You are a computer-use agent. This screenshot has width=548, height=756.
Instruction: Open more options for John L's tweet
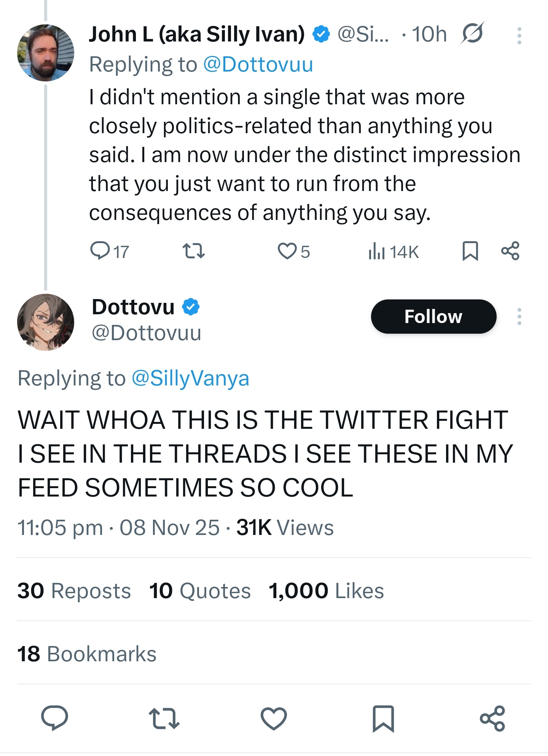tap(519, 36)
